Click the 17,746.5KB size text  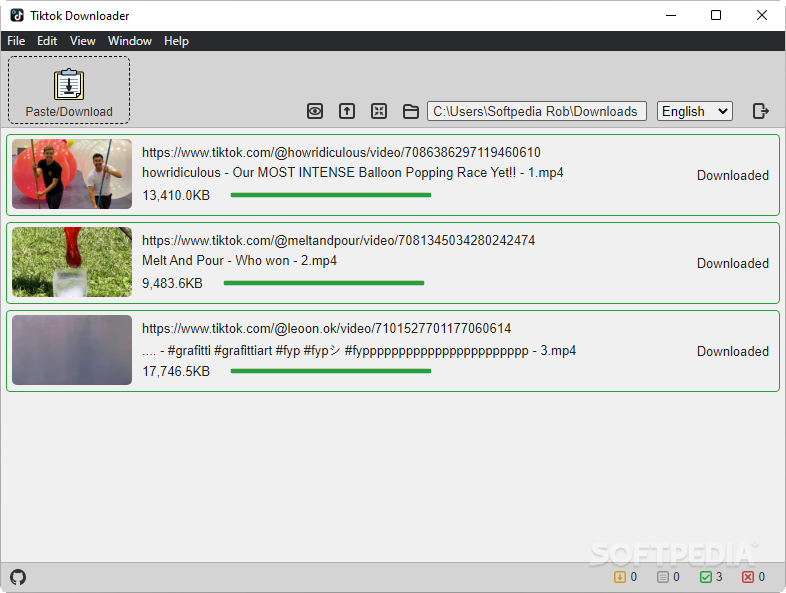[176, 371]
